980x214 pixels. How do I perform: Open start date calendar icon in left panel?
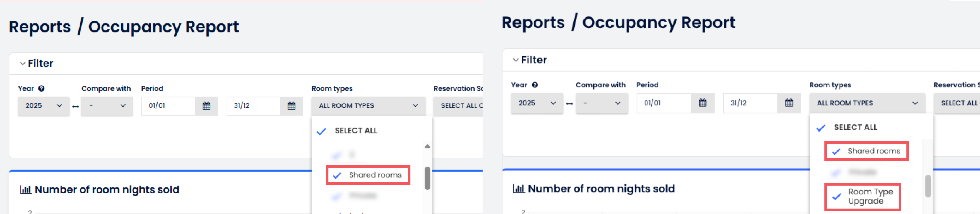pyautogui.click(x=206, y=106)
